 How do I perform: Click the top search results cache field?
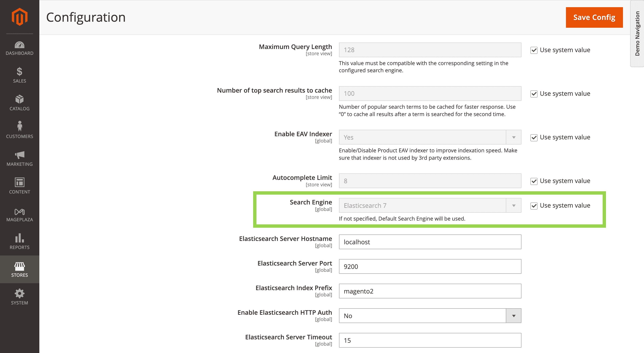click(x=430, y=93)
